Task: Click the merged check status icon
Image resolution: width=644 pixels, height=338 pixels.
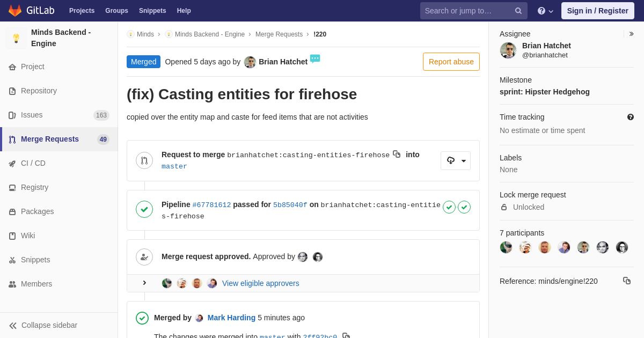Action: pyautogui.click(x=142, y=318)
